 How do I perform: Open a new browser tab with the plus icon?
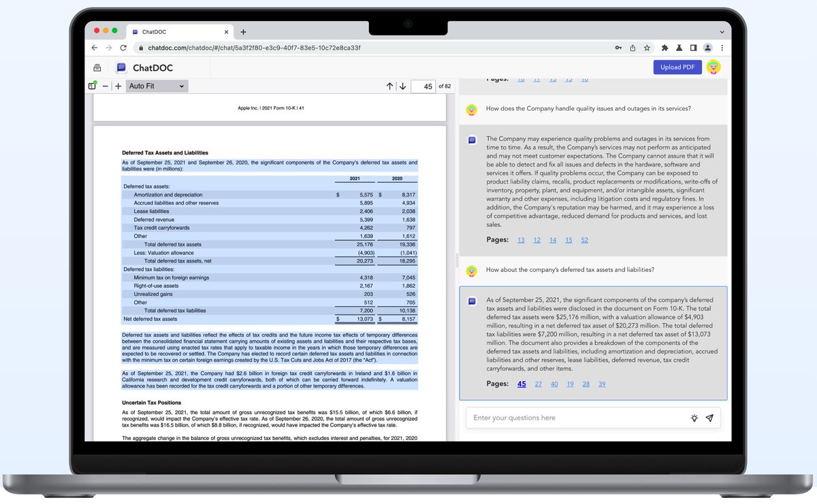pos(243,32)
